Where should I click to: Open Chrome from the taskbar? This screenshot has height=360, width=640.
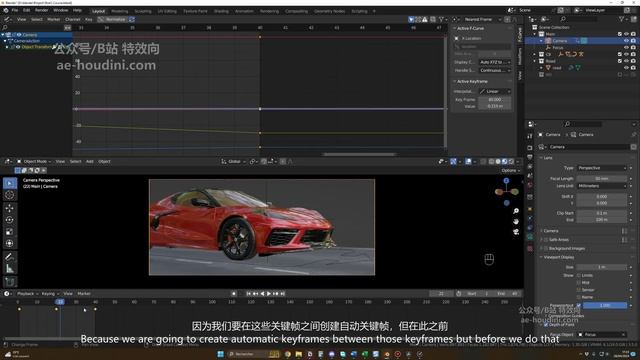(x=288, y=354)
